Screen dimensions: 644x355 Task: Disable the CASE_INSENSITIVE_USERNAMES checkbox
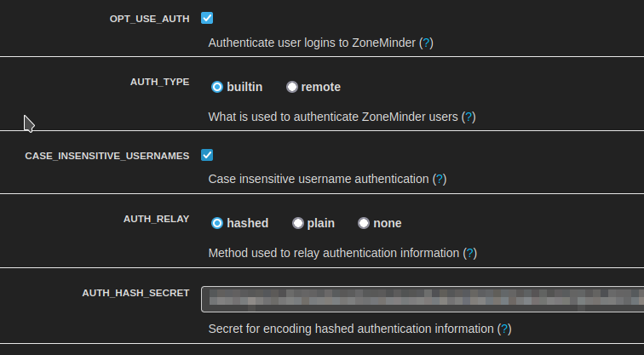[207, 155]
